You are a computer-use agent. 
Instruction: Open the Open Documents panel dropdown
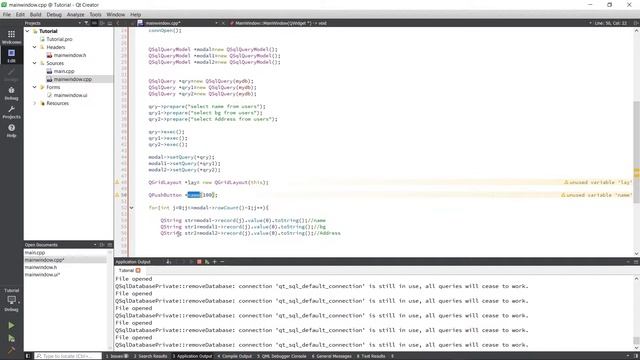click(95, 245)
